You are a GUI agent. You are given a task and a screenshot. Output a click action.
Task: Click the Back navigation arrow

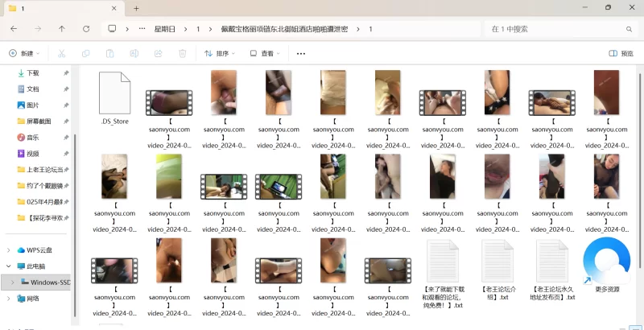14,28
